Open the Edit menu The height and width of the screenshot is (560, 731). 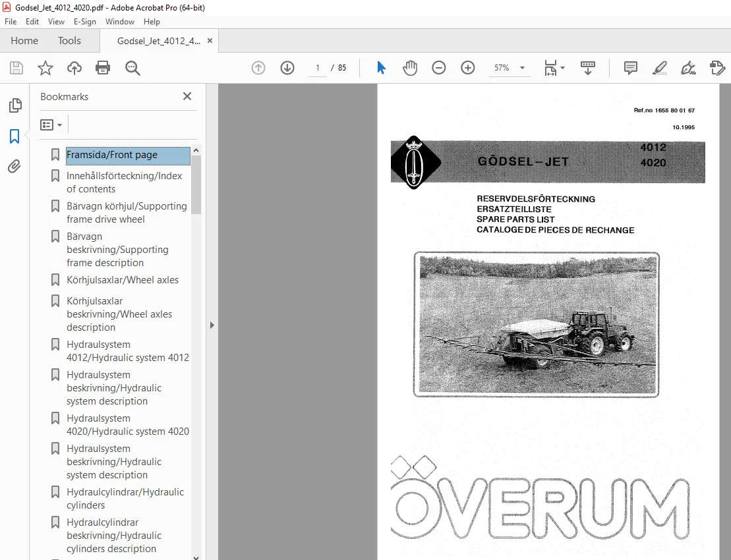[32, 22]
